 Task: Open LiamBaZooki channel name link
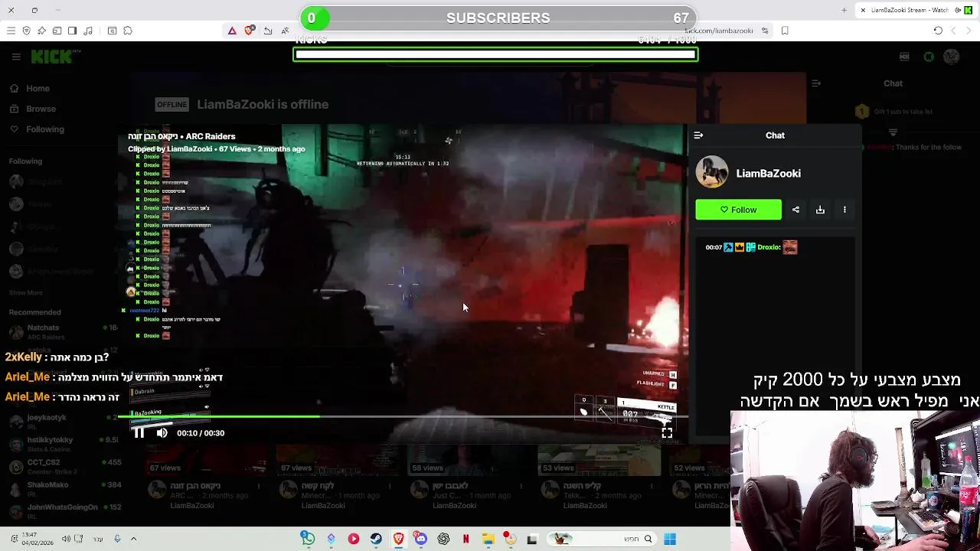point(768,174)
